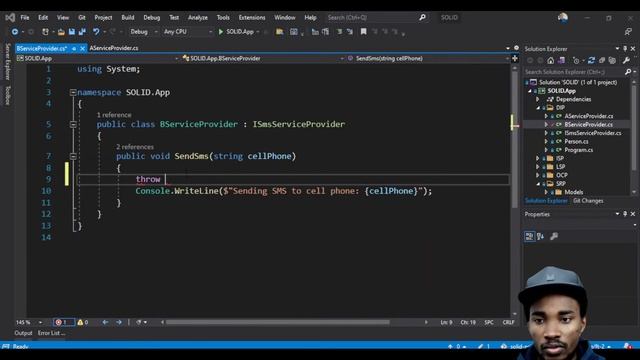Select the Models folder in Solution Explorer
The image size is (640, 360).
[573, 192]
